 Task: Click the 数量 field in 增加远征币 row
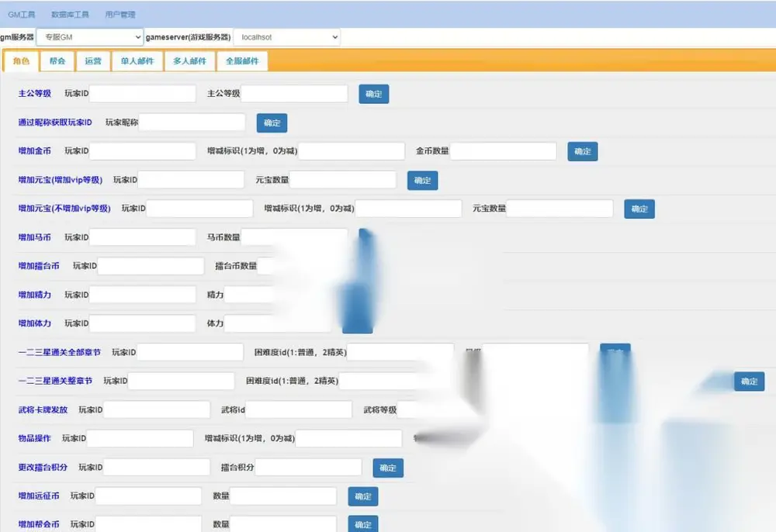283,496
